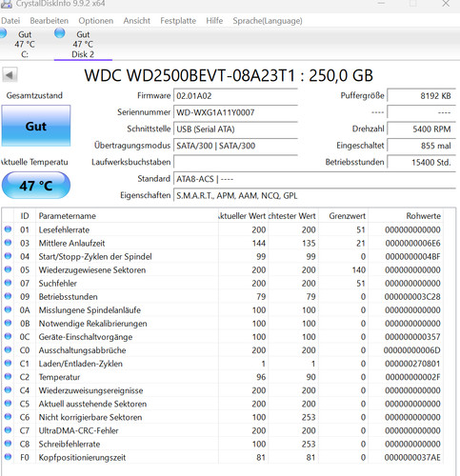The image size is (460, 476).
Task: Click the Grenzwert column header
Action: [343, 216]
